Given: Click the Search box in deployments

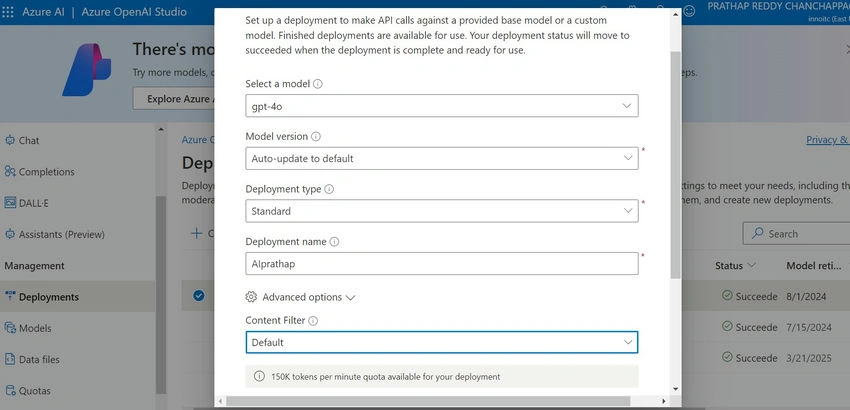Looking at the screenshot, I should [796, 234].
